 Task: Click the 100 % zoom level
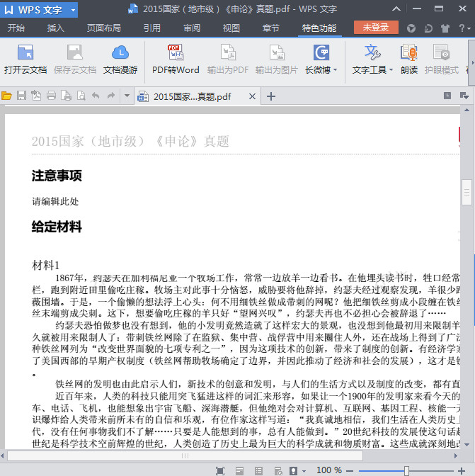329,470
